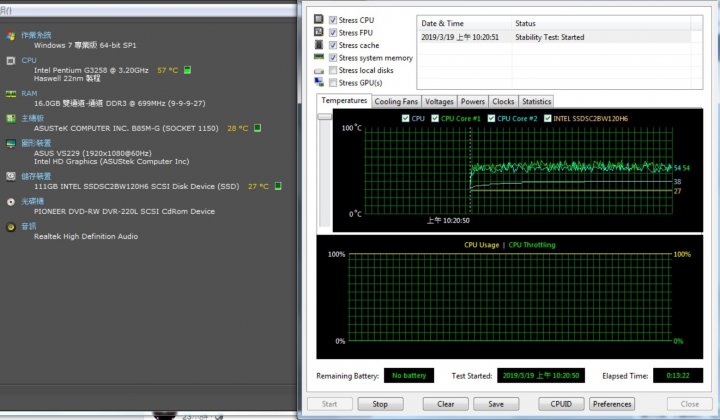Click 111GB INTEL SSDSC2BW120H6 disk entry
The height and width of the screenshot is (420, 720).
click(x=136, y=186)
